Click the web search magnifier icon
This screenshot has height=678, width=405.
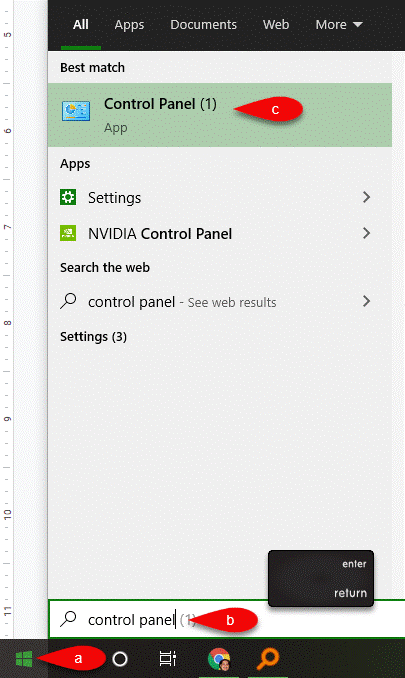[68, 301]
